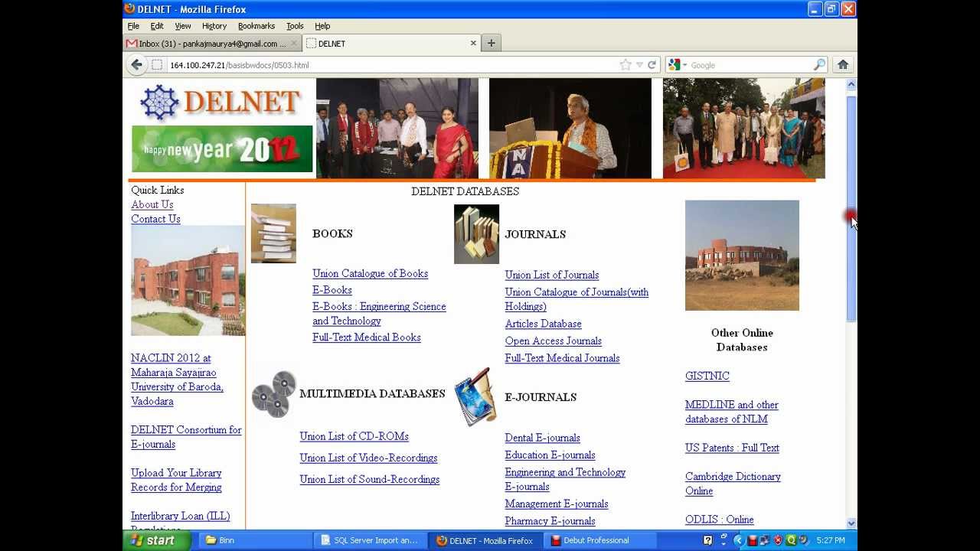This screenshot has height=551, width=980.
Task: Open the Bookmarks menu
Action: tap(256, 26)
